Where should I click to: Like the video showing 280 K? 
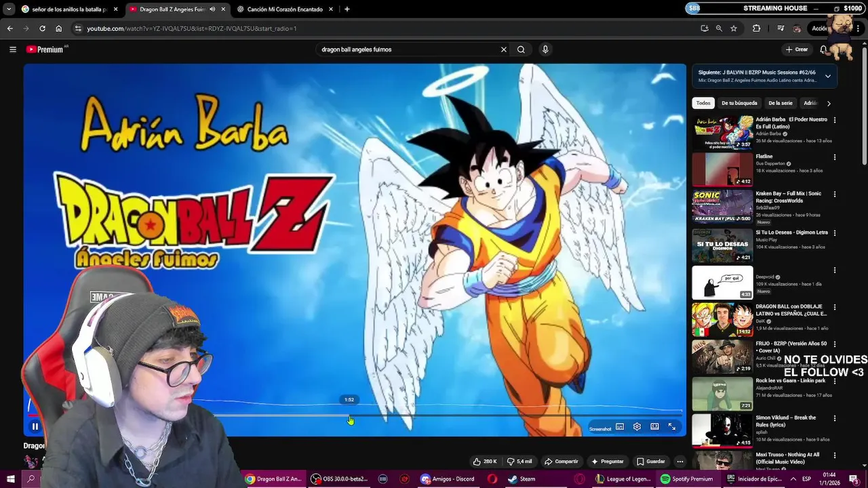(485, 462)
